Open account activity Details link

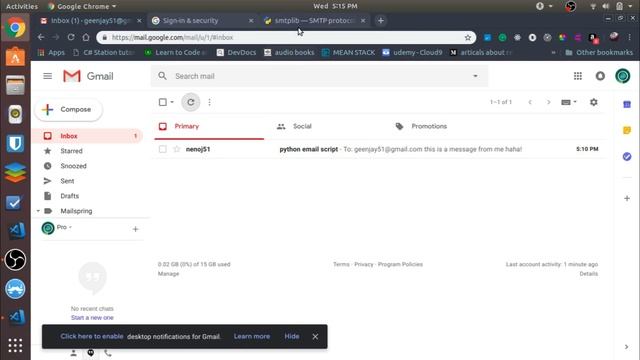(x=589, y=274)
